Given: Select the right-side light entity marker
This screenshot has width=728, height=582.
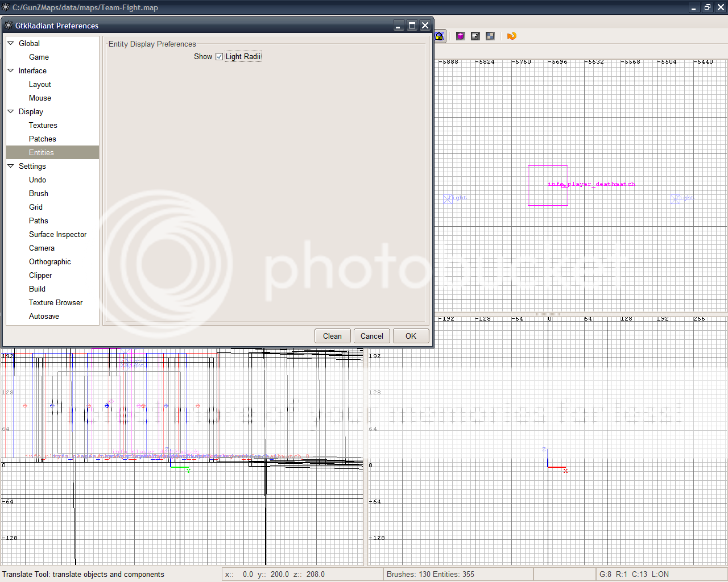Looking at the screenshot, I should (x=675, y=199).
